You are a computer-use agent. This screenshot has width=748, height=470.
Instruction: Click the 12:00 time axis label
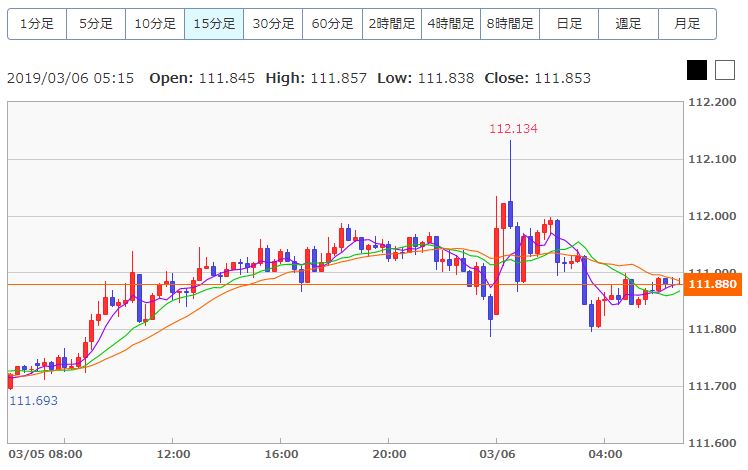pos(173,453)
